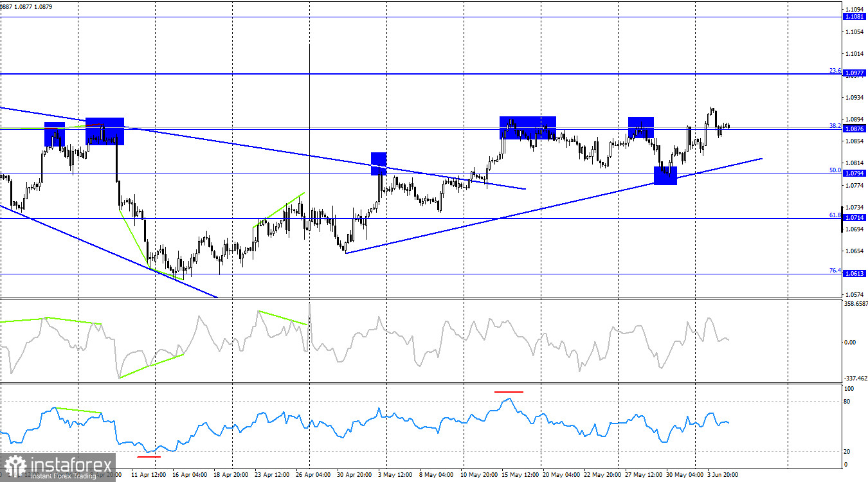
Task: Click the 1.0734 price axis value
Action: pos(856,208)
